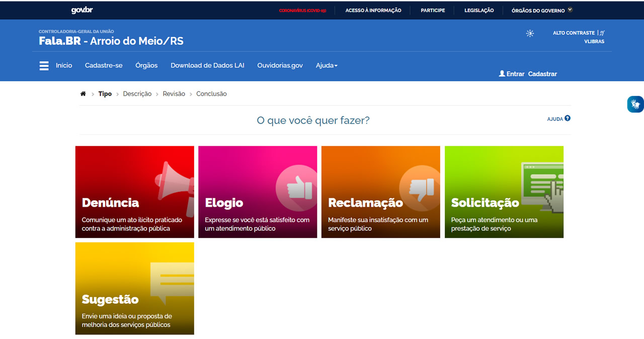Open the Ajuda dropdown menu

326,65
